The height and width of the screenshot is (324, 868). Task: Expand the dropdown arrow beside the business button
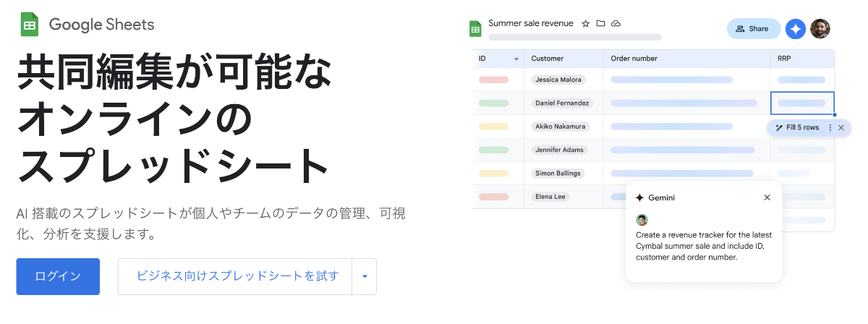tap(365, 276)
